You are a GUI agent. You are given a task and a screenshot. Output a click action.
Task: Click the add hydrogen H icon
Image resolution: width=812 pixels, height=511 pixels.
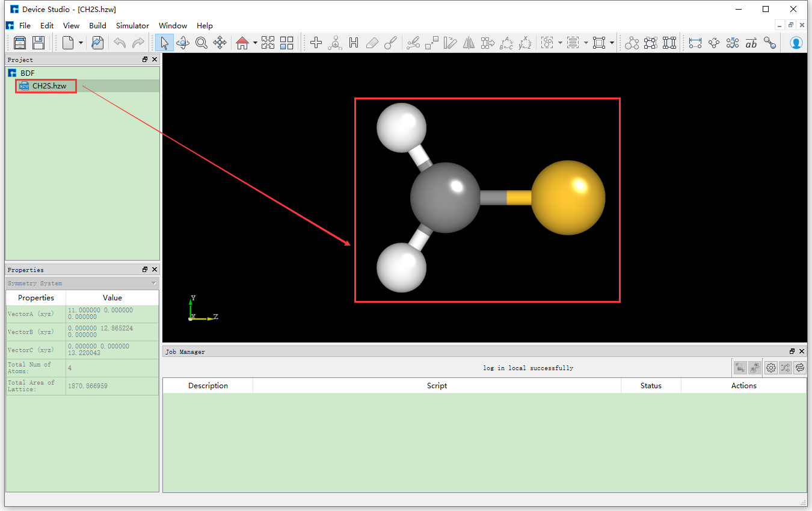354,43
